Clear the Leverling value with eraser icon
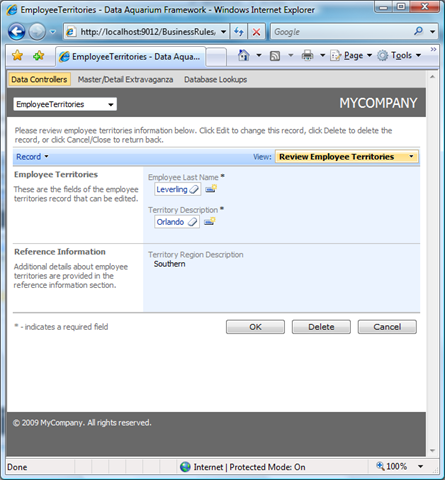This screenshot has height=480, width=445. click(x=194, y=190)
